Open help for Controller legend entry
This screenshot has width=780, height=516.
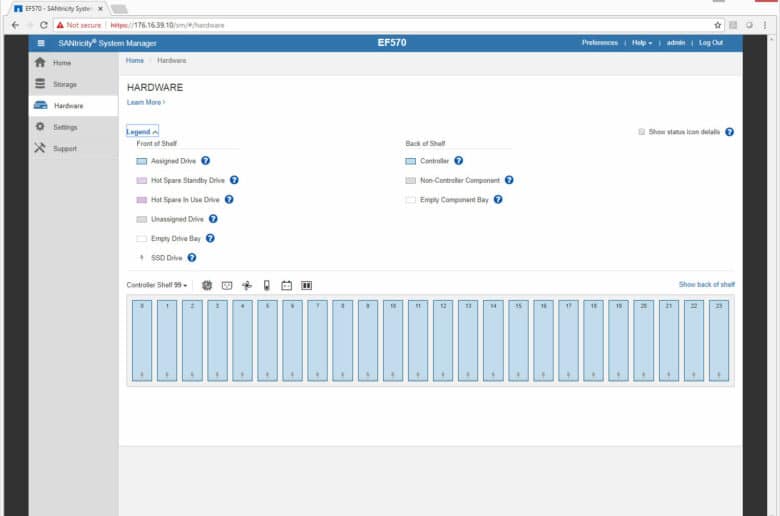click(x=459, y=160)
